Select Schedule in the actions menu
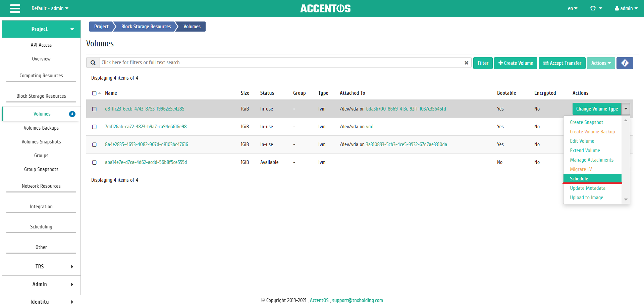The height and width of the screenshot is (304, 644). point(592,179)
